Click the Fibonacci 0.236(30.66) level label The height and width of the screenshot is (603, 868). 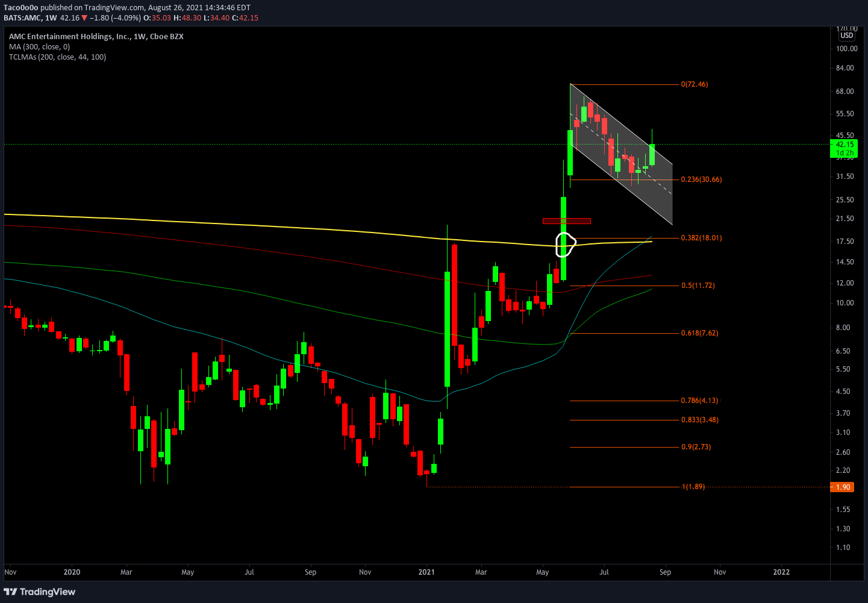coord(701,180)
